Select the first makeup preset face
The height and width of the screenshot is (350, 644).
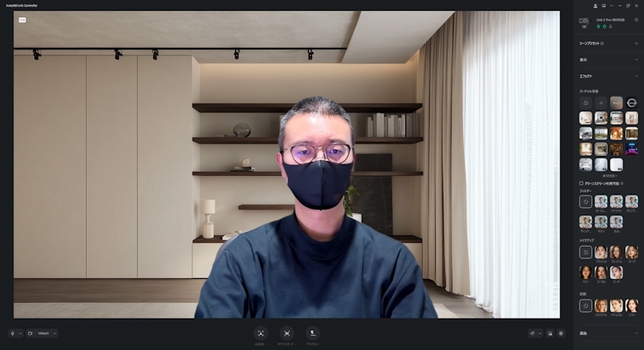tap(601, 253)
